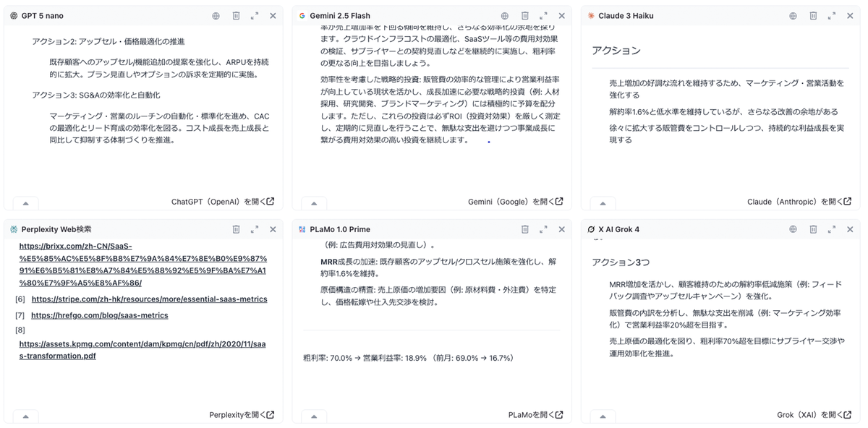Image resolution: width=868 pixels, height=428 pixels.
Task: Delete the GPT 5 nano conversation with trash icon
Action: pos(236,15)
